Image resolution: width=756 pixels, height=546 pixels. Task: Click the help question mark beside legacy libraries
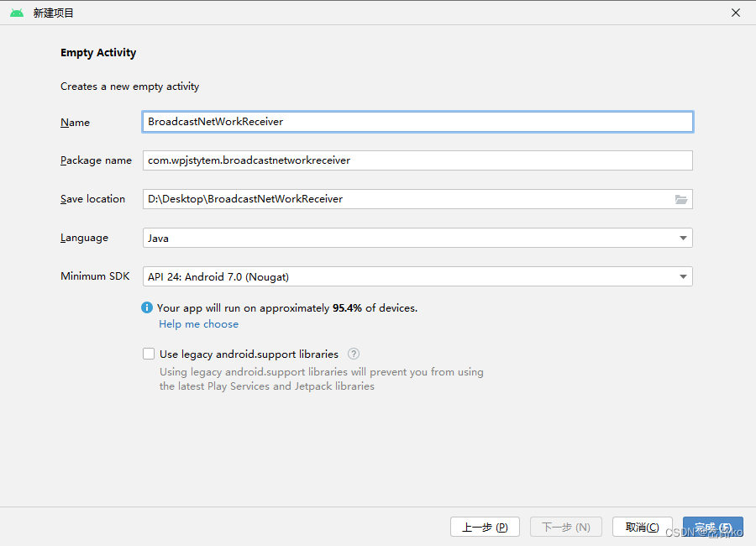point(354,354)
